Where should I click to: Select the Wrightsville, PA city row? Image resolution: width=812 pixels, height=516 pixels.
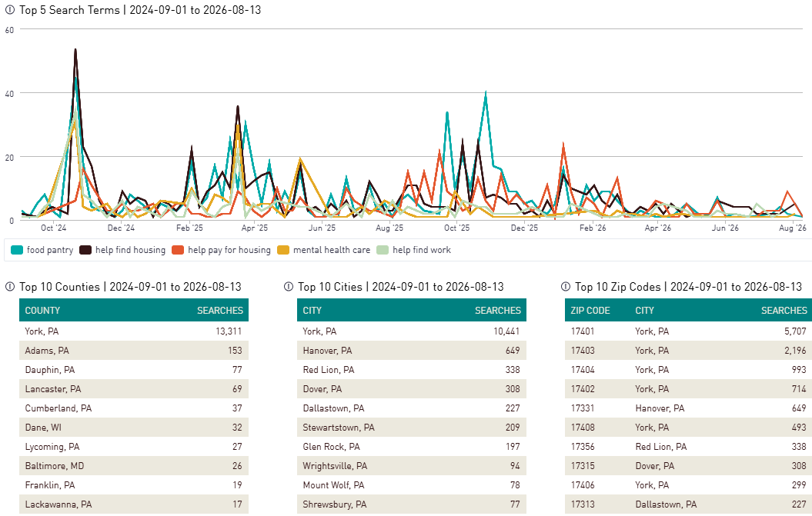[x=412, y=466]
